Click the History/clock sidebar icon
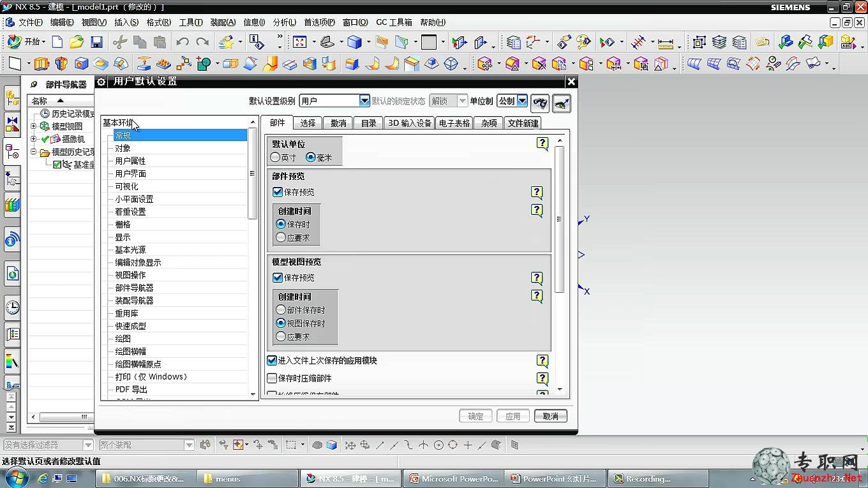Screen dimensions: 868x488 coord(12,307)
